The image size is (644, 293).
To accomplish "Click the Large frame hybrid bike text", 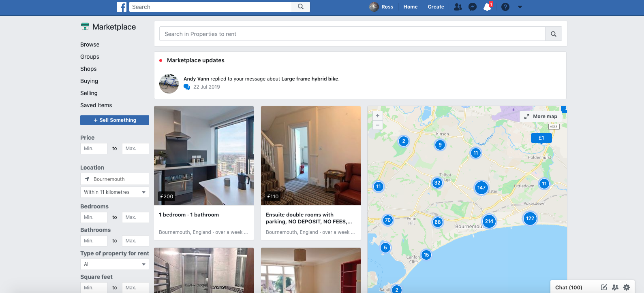I will (x=310, y=79).
